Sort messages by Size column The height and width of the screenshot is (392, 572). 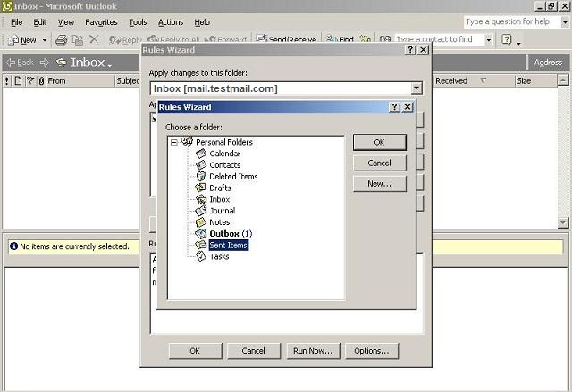(536, 81)
